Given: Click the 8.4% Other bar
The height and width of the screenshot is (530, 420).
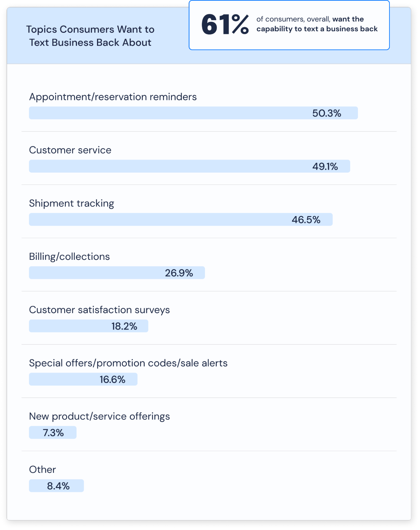Looking at the screenshot, I should pos(56,486).
